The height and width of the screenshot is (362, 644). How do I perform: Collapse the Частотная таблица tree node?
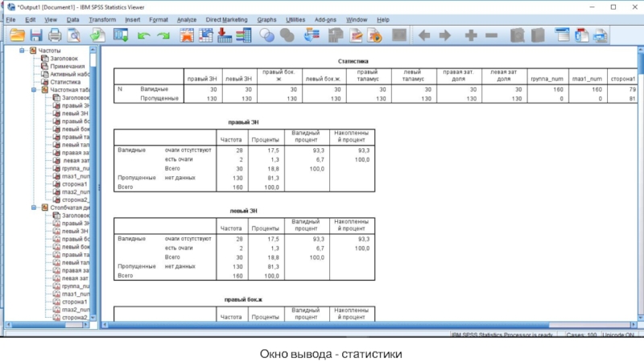35,90
